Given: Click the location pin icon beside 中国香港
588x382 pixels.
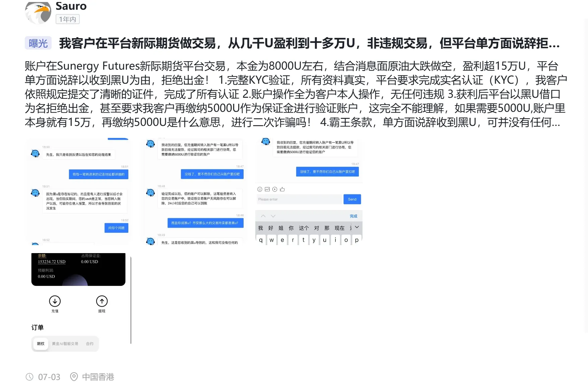Looking at the screenshot, I should (x=74, y=377).
